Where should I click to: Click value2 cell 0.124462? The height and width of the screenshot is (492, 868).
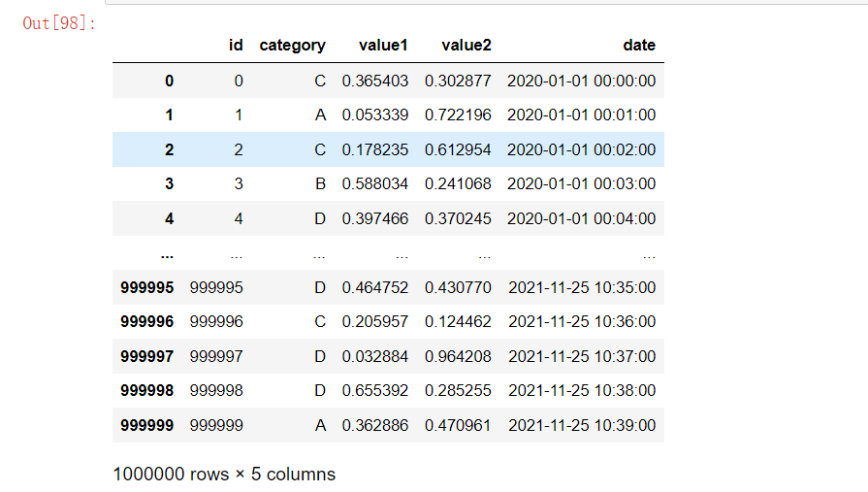tap(458, 321)
